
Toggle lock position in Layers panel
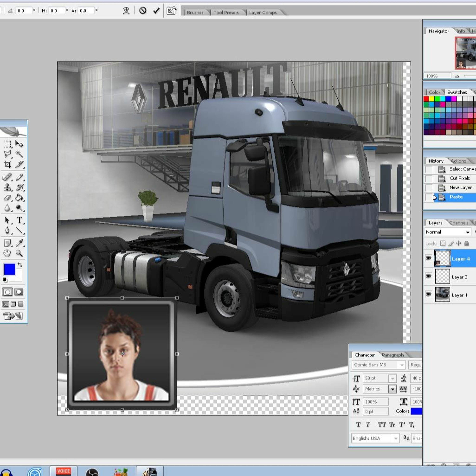[x=459, y=243]
